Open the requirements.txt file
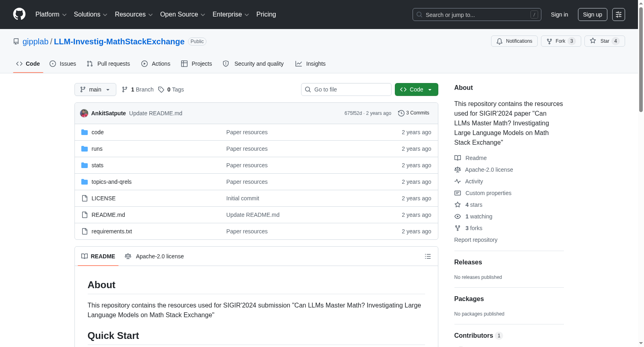 point(112,231)
